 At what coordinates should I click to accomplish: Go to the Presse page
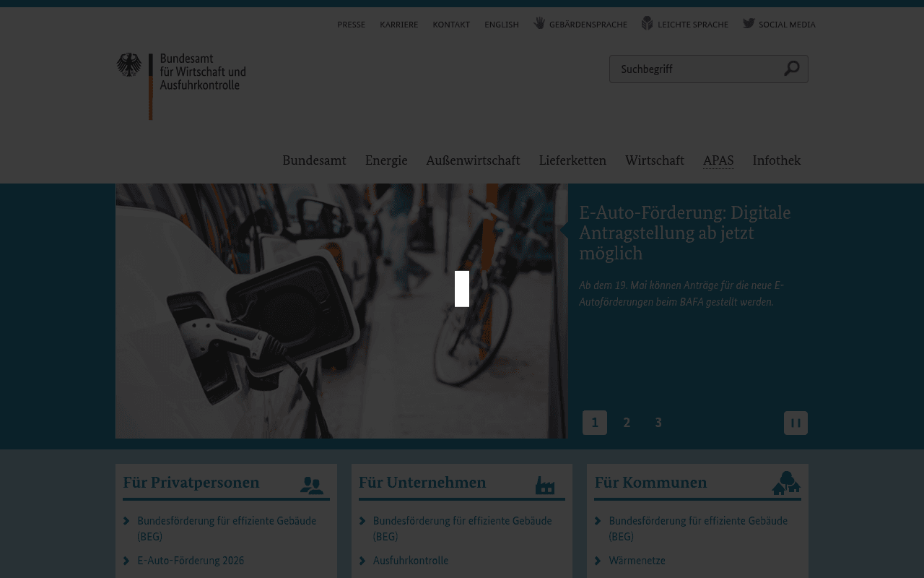click(351, 25)
